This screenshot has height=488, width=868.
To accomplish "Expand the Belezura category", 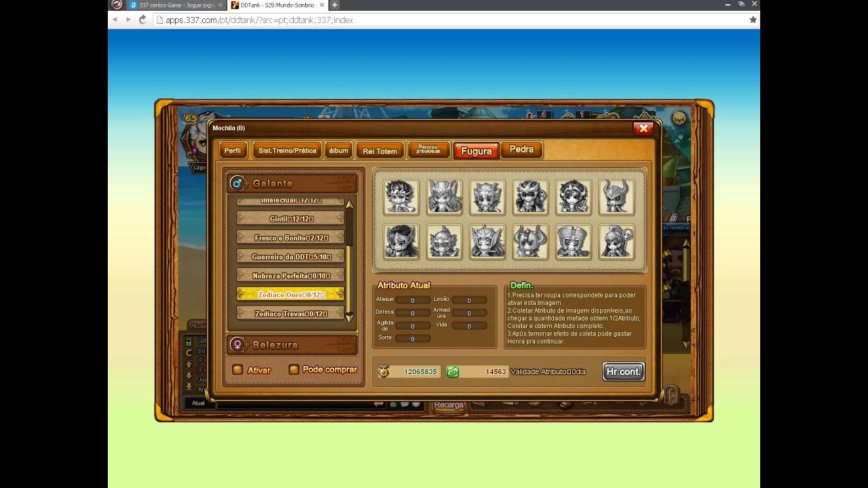I will [x=292, y=345].
